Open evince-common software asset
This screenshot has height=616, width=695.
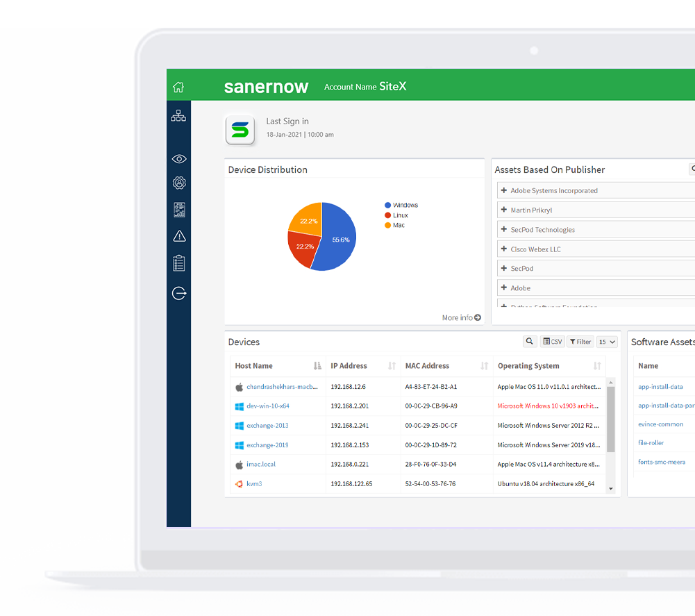660,424
